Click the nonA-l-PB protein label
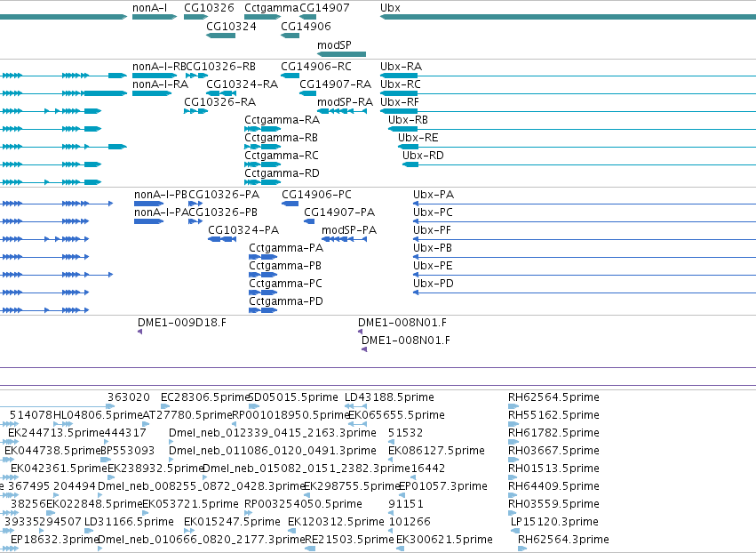The width and height of the screenshot is (756, 553). (x=161, y=195)
